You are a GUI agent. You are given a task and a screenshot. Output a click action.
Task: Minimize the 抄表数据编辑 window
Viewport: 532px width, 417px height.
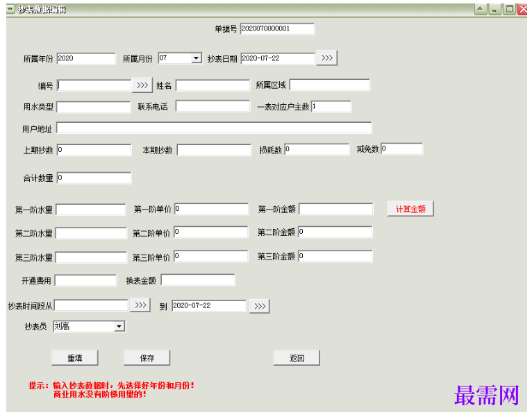494,9
